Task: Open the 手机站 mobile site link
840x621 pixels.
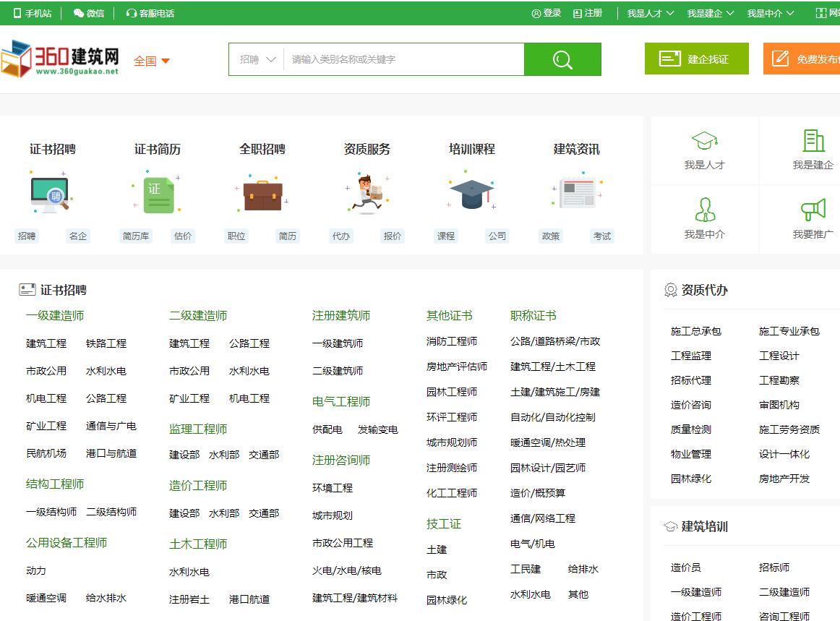Action: tap(33, 14)
